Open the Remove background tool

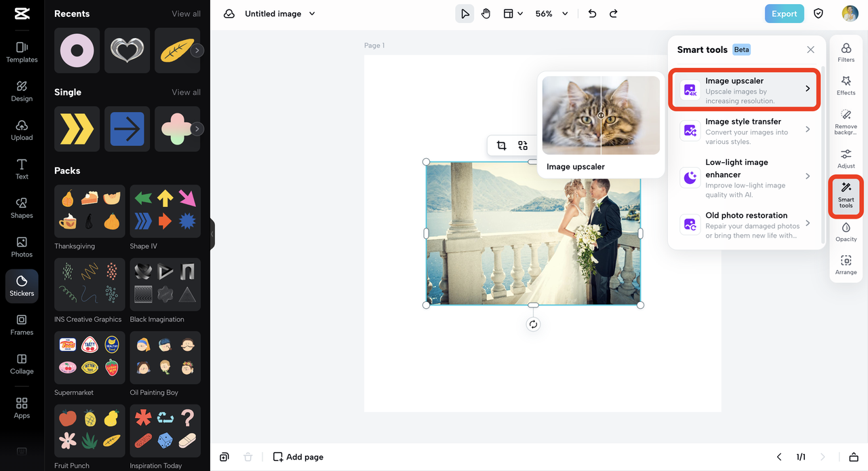[846, 121]
